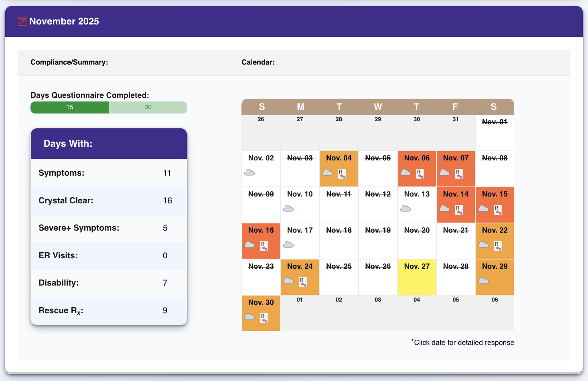Click the cloud icon on Nov. 10
588x381 pixels.
[x=288, y=209]
